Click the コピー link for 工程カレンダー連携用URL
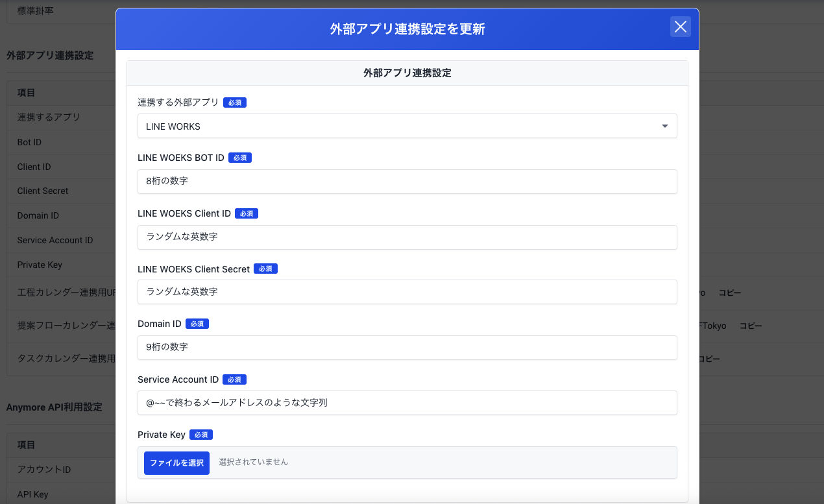Viewport: 824px width, 504px height. (x=729, y=293)
